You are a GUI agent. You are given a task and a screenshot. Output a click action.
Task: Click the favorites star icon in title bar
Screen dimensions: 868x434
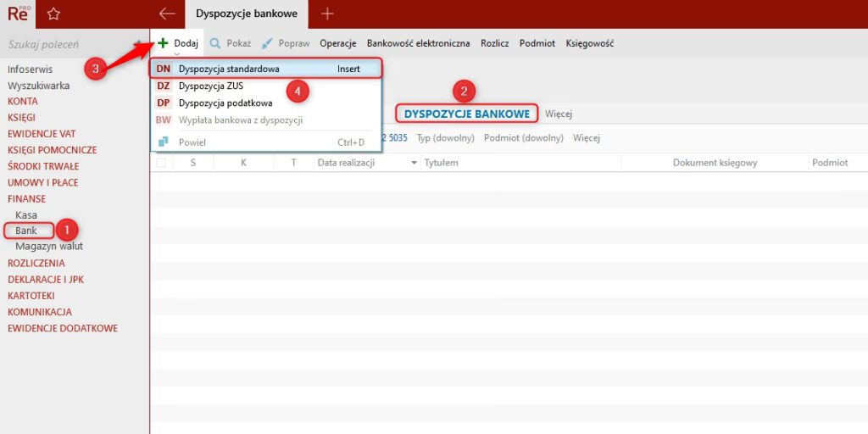53,14
